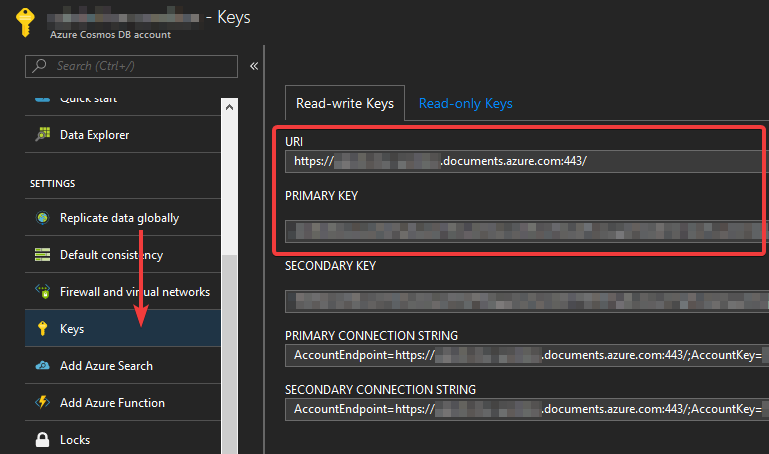Click the SECONDARY CONNECTION STRING field
Image resolution: width=769 pixels, height=454 pixels.
click(527, 409)
